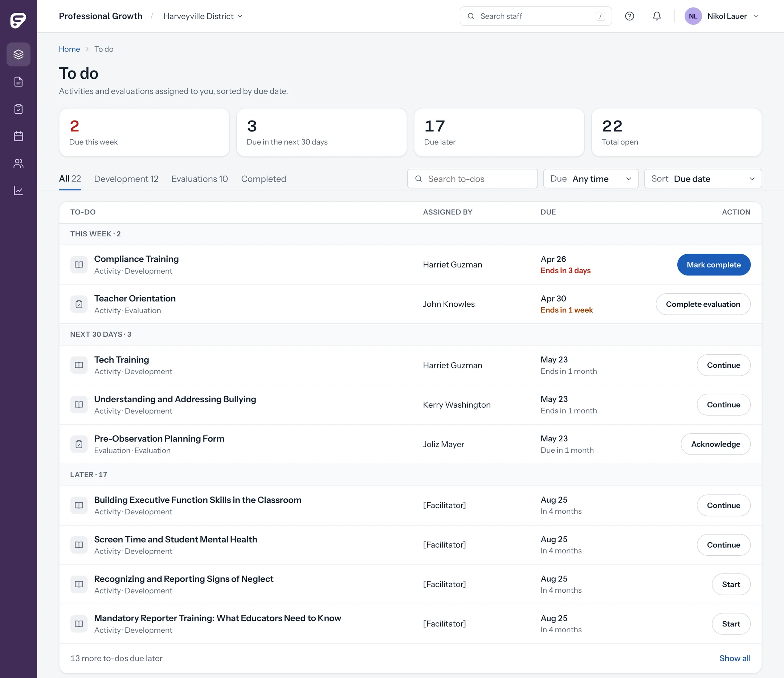This screenshot has width=784, height=678.
Task: Open the Due in the next 30 days card
Action: coord(322,132)
